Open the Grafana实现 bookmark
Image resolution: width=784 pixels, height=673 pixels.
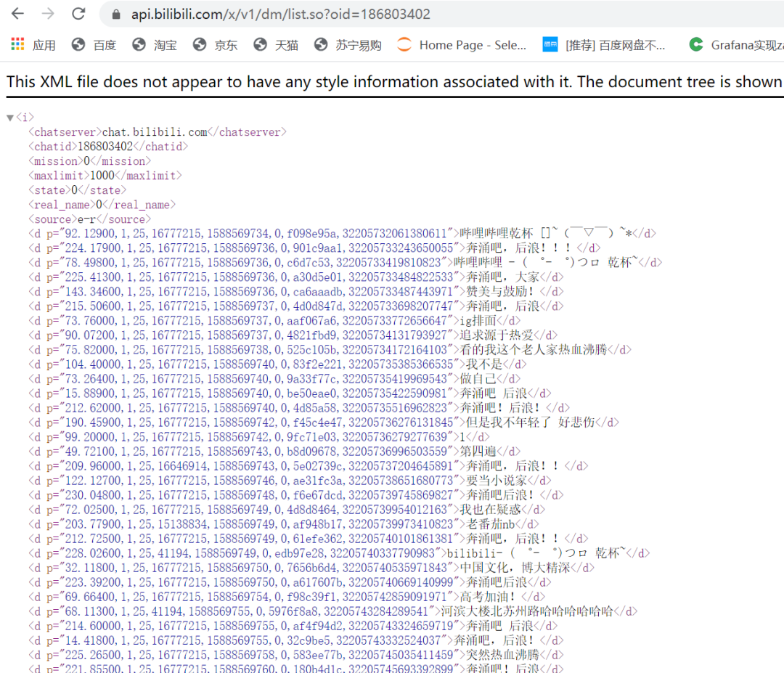pyautogui.click(x=736, y=45)
